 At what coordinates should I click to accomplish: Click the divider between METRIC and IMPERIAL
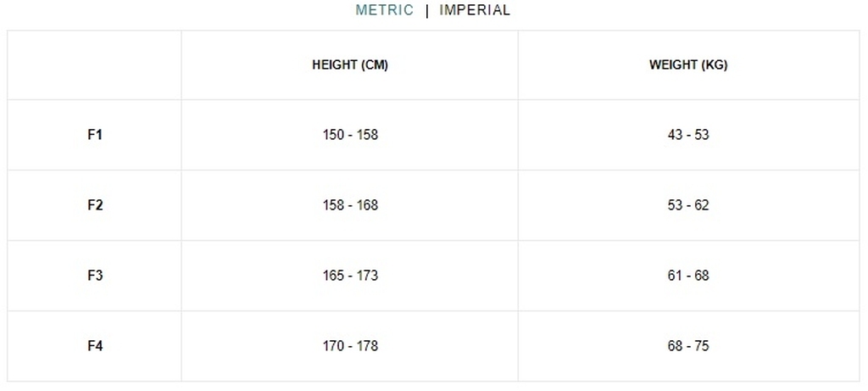tap(427, 10)
